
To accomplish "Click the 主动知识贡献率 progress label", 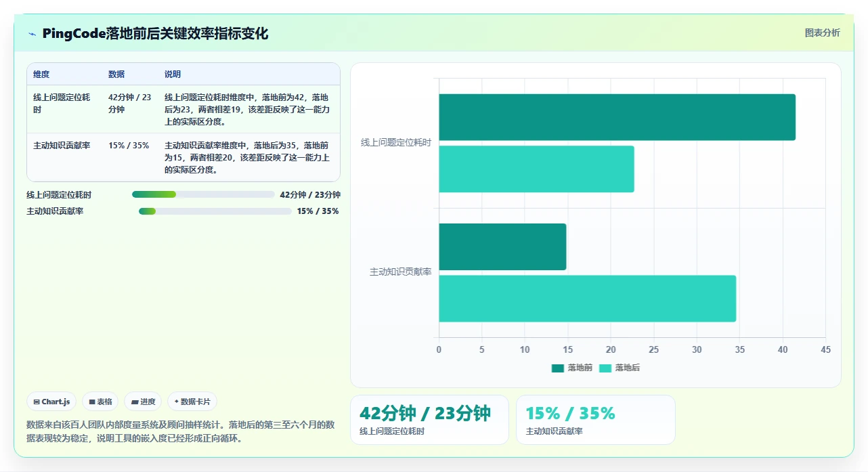I will pyautogui.click(x=55, y=211).
